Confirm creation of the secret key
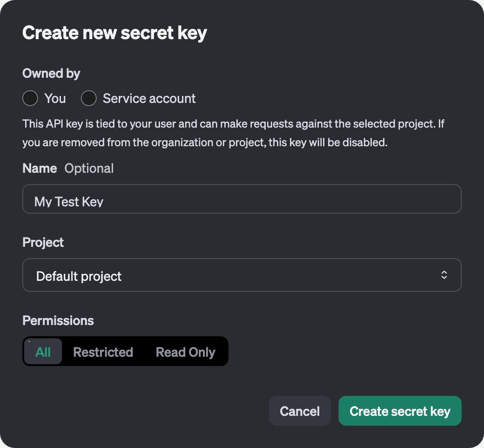484x448 pixels. pyautogui.click(x=400, y=411)
